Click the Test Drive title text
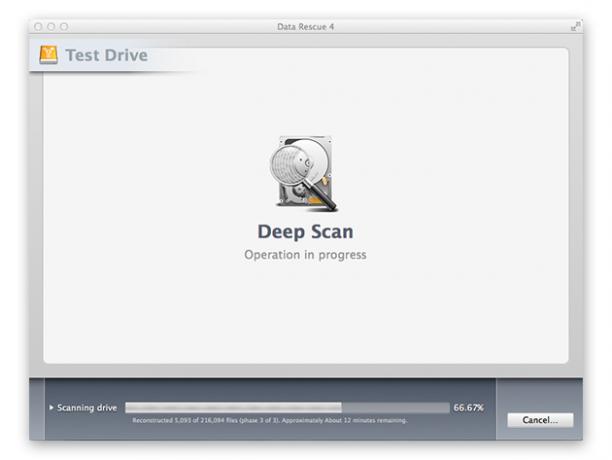 pyautogui.click(x=107, y=55)
